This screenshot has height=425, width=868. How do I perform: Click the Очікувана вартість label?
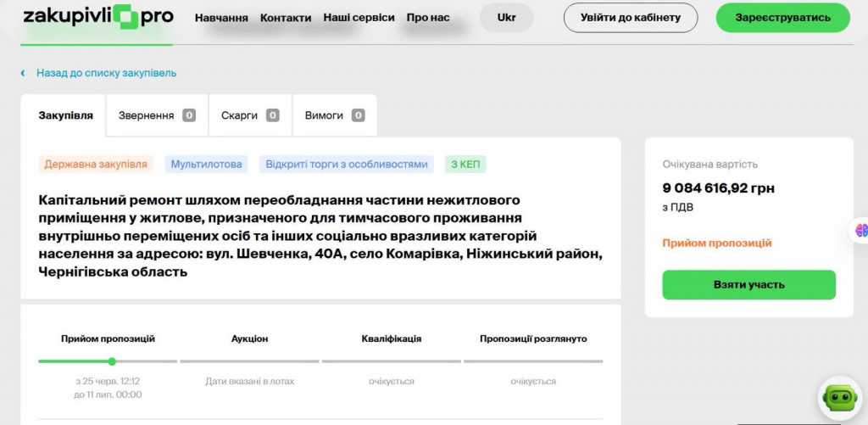[x=710, y=165]
